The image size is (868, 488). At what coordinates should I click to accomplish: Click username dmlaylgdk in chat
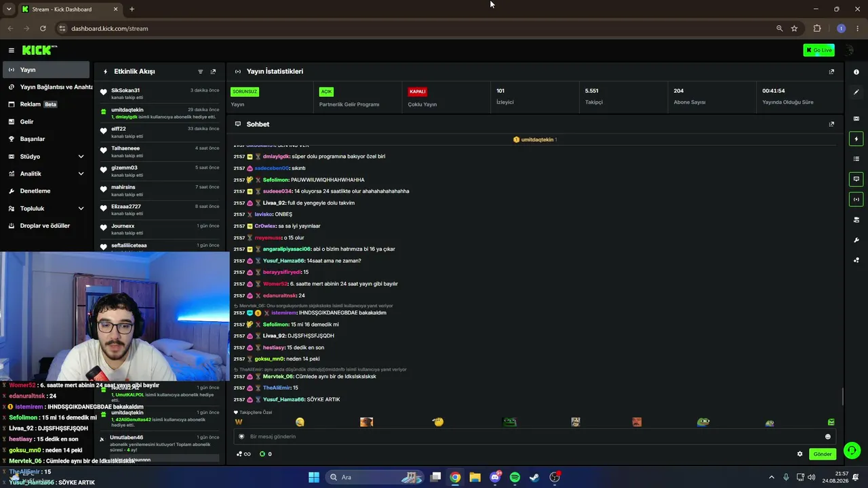pos(276,157)
